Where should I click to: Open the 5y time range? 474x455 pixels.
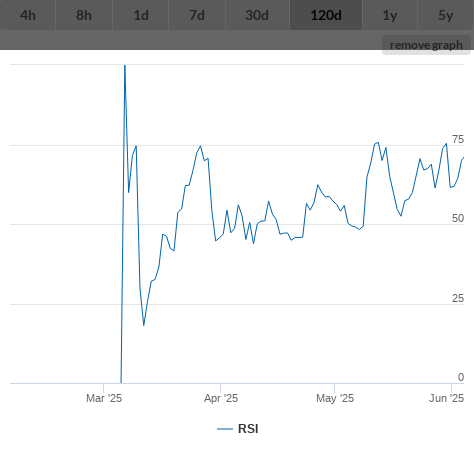446,15
